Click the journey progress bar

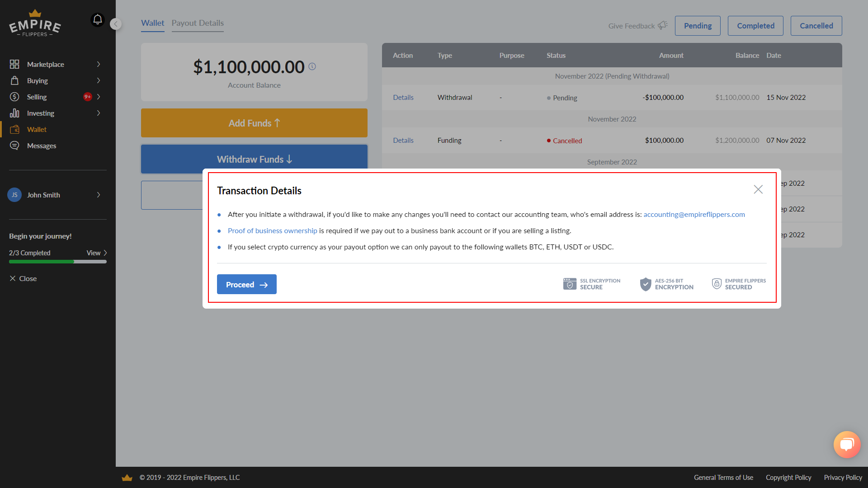pos(58,262)
